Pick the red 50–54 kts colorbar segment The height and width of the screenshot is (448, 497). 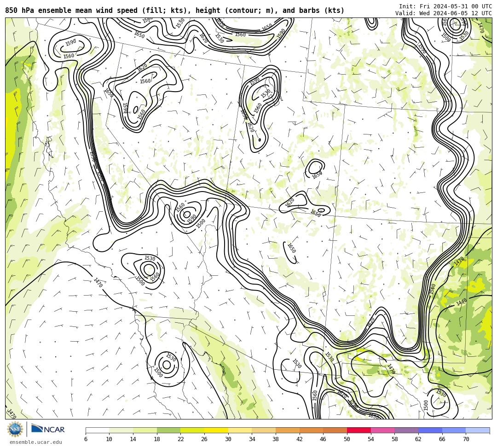359,430
